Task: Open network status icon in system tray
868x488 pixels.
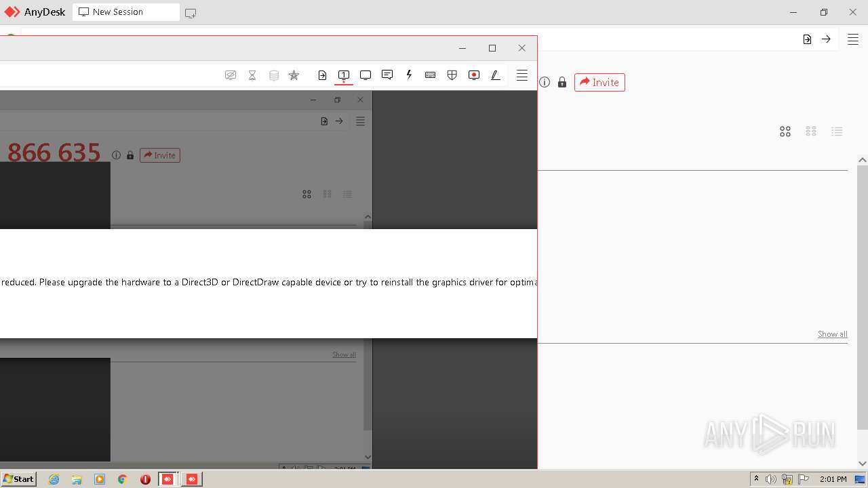Action: [787, 479]
